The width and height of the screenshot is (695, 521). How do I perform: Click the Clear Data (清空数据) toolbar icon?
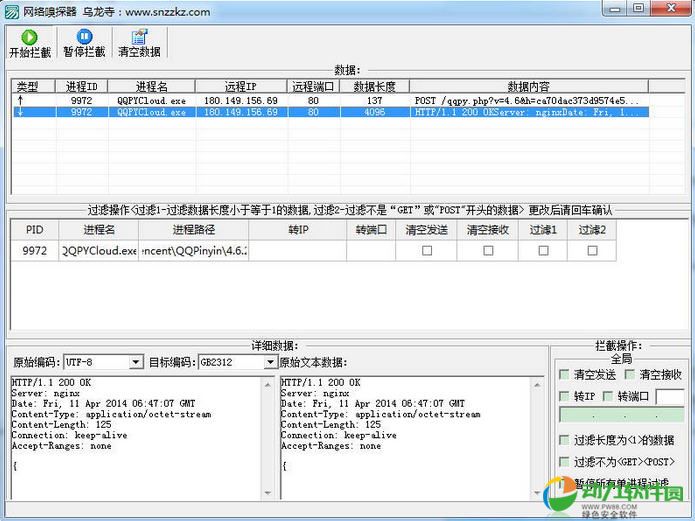(x=138, y=37)
